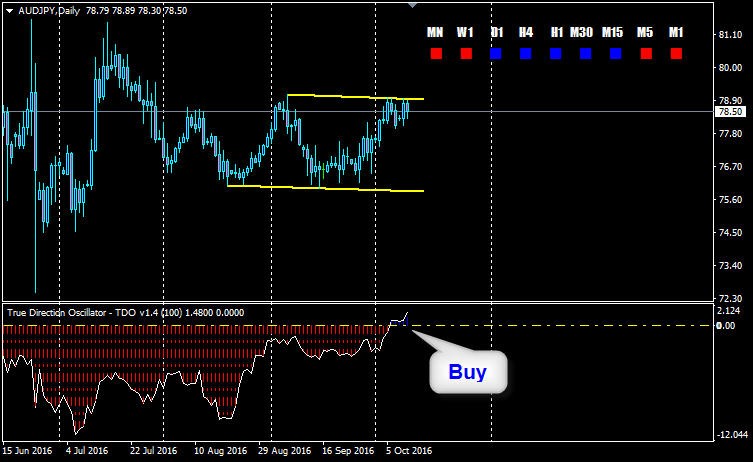The image size is (753, 462).
Task: Click the 74.50 price axis label
Action: point(730,232)
